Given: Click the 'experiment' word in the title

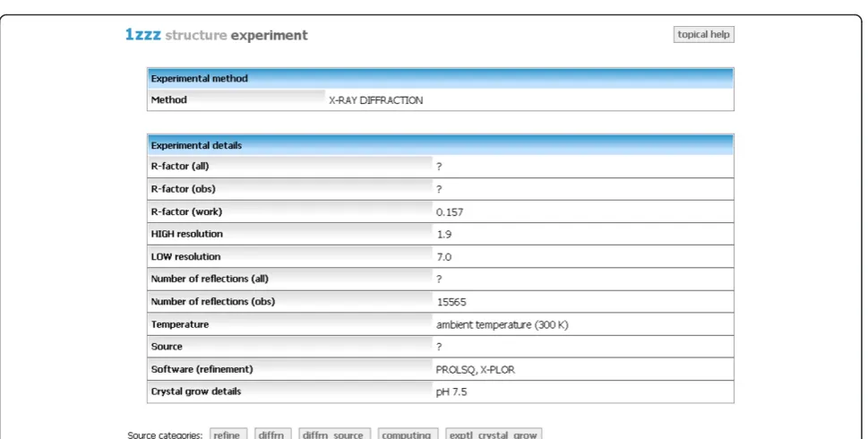Looking at the screenshot, I should [269, 36].
